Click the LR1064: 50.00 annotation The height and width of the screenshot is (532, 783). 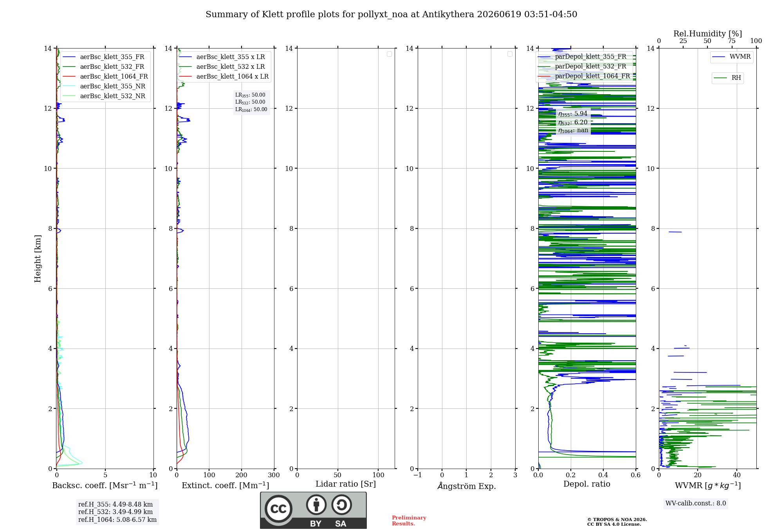(x=251, y=110)
